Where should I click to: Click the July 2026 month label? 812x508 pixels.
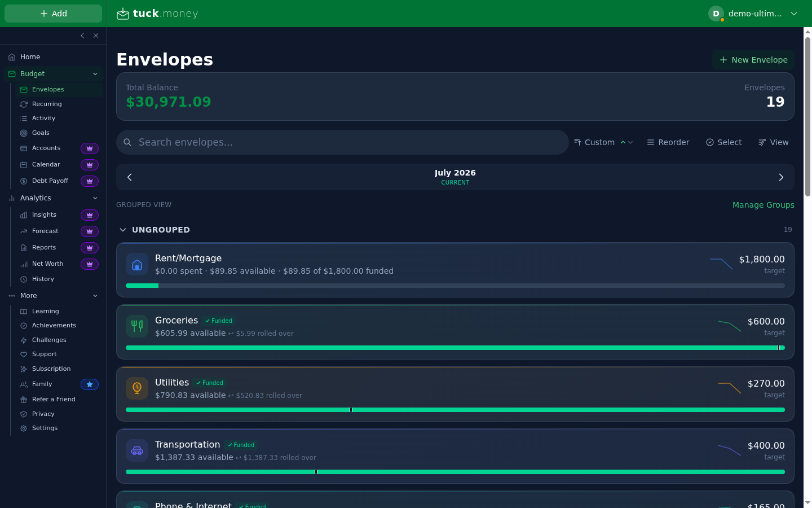click(455, 173)
